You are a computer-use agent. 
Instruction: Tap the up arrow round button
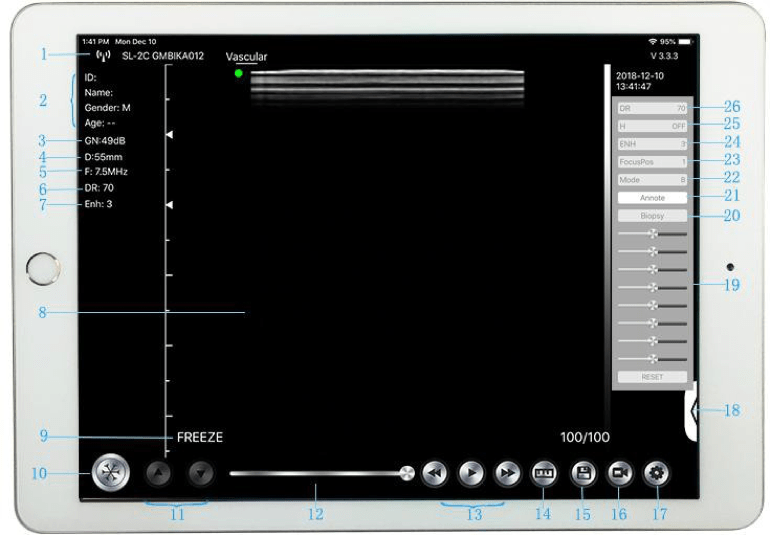point(159,473)
